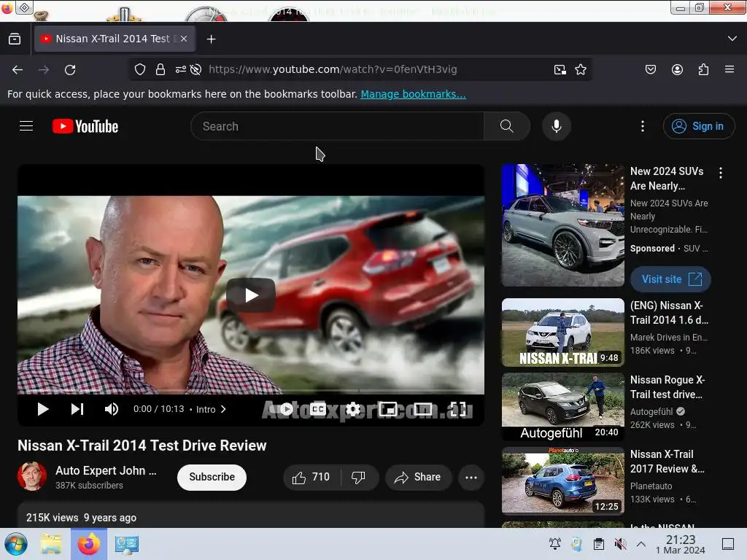Start voice search with microphone

click(556, 126)
